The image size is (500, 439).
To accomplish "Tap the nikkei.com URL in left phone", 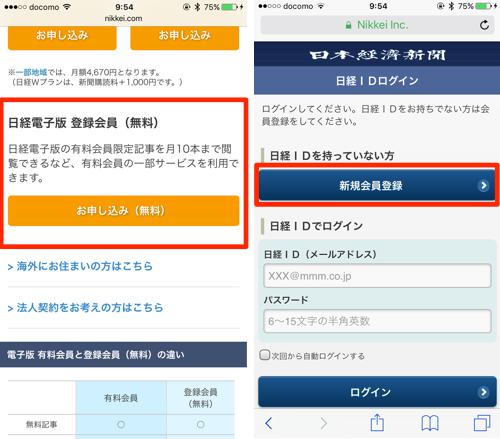I will [123, 18].
